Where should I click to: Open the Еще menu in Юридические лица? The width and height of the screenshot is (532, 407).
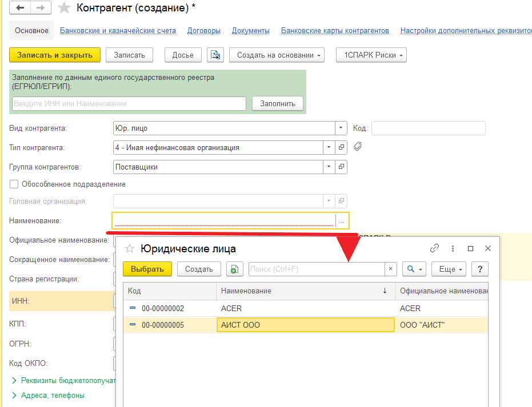pos(449,269)
